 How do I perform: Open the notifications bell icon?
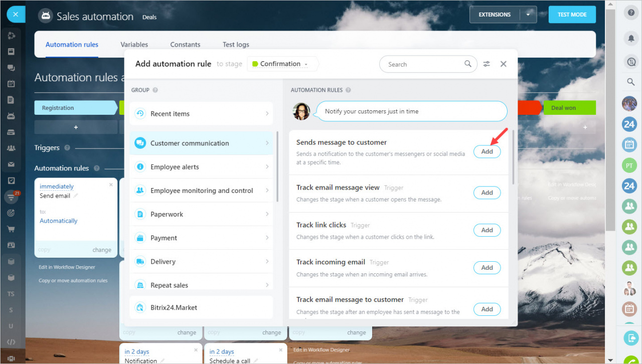click(631, 38)
